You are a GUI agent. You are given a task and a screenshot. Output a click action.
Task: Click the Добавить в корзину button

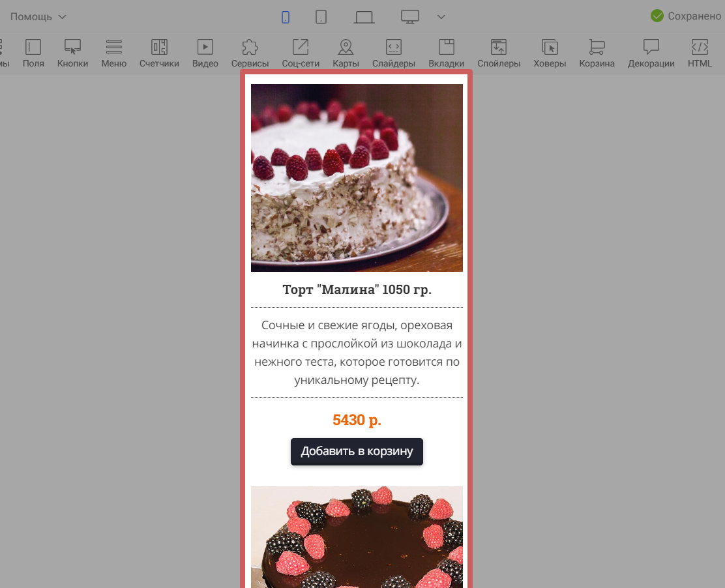(357, 452)
